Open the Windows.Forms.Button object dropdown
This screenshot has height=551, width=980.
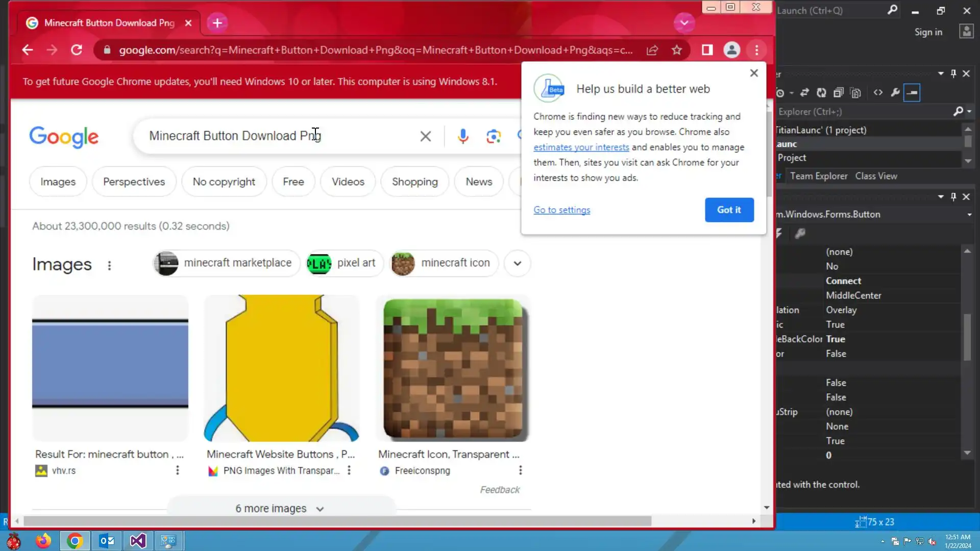(x=969, y=215)
